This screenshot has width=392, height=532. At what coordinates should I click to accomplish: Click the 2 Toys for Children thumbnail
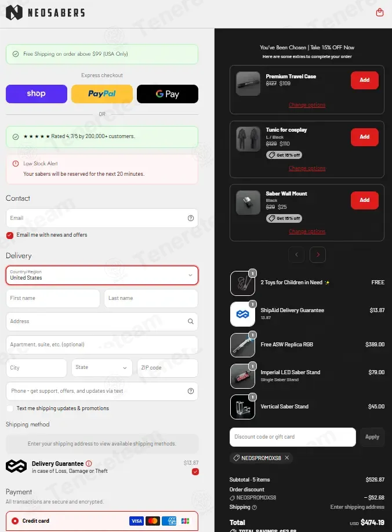(242, 283)
